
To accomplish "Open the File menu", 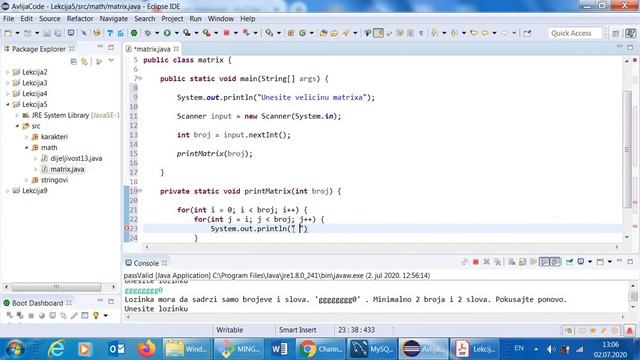I will click(8, 19).
